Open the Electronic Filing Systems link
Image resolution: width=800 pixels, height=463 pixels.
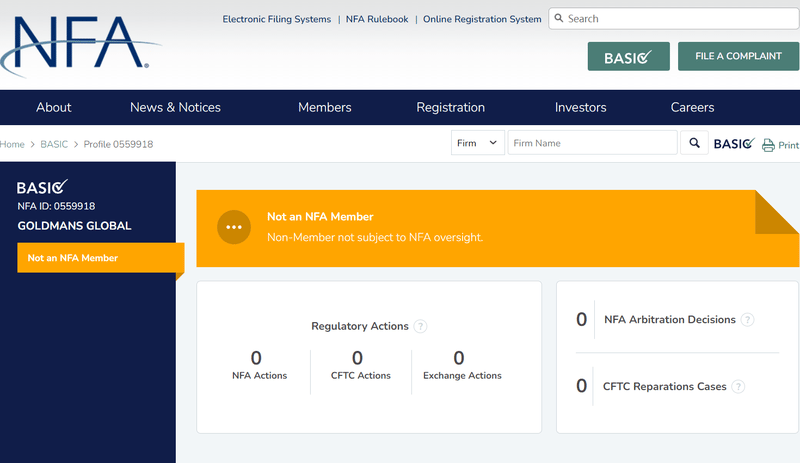[277, 19]
